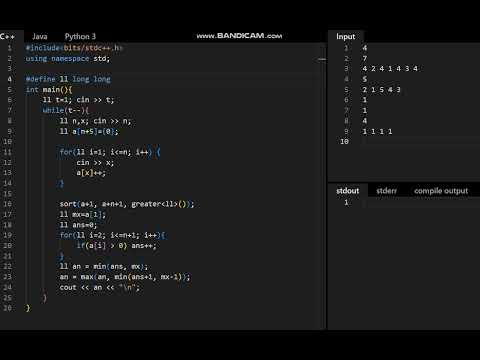Click the '#include<bits/stdc++.h>' code line

(74, 48)
